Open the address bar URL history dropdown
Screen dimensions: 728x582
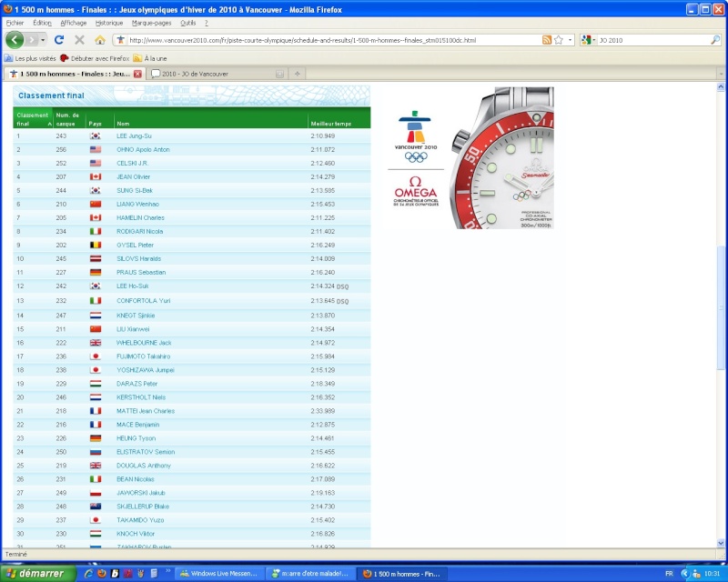pyautogui.click(x=571, y=40)
